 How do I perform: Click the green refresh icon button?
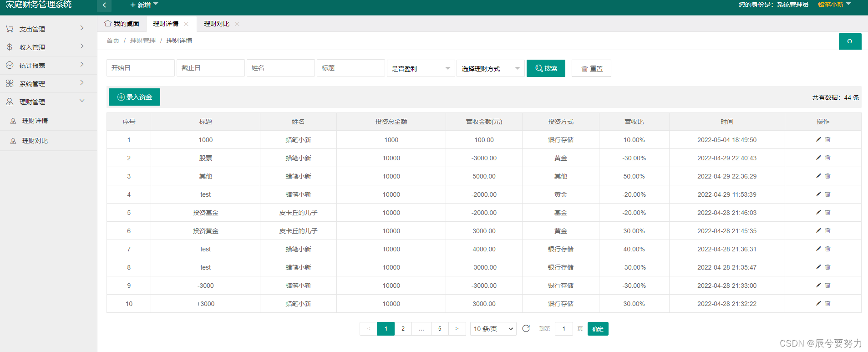tap(850, 41)
